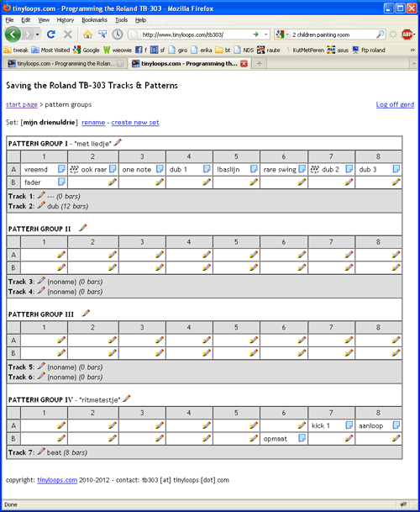Click the 'create new set' link
Screen dimensions: 420x512
(135, 123)
